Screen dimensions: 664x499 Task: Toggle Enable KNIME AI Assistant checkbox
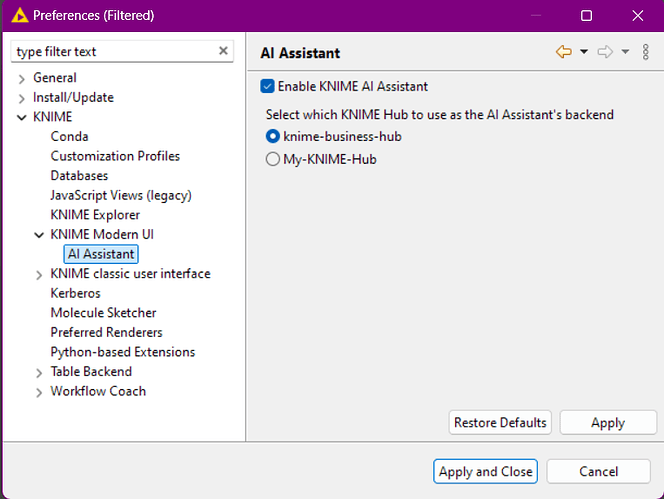[x=267, y=86]
